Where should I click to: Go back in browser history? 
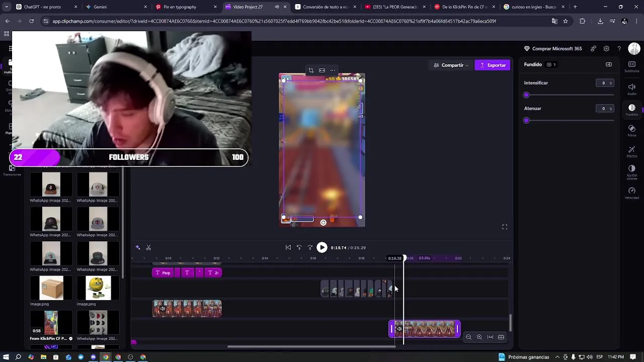[x=7, y=21]
